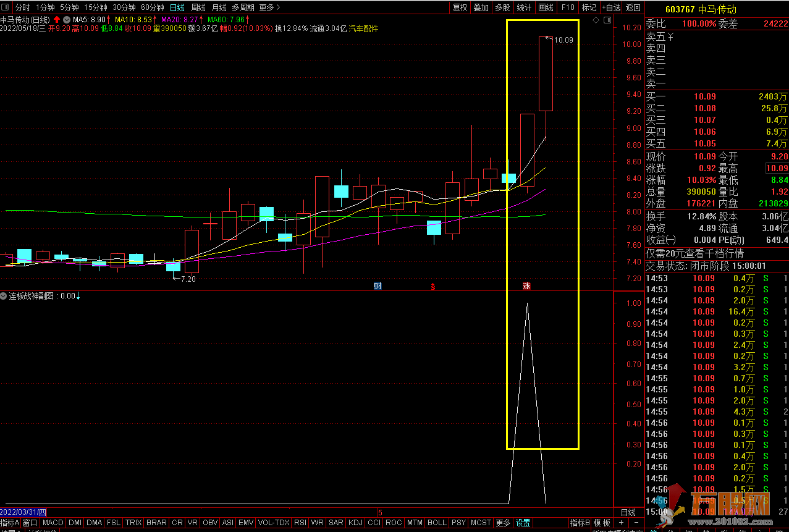Click the 返回 back button
The width and height of the screenshot is (789, 532).
(633, 7)
